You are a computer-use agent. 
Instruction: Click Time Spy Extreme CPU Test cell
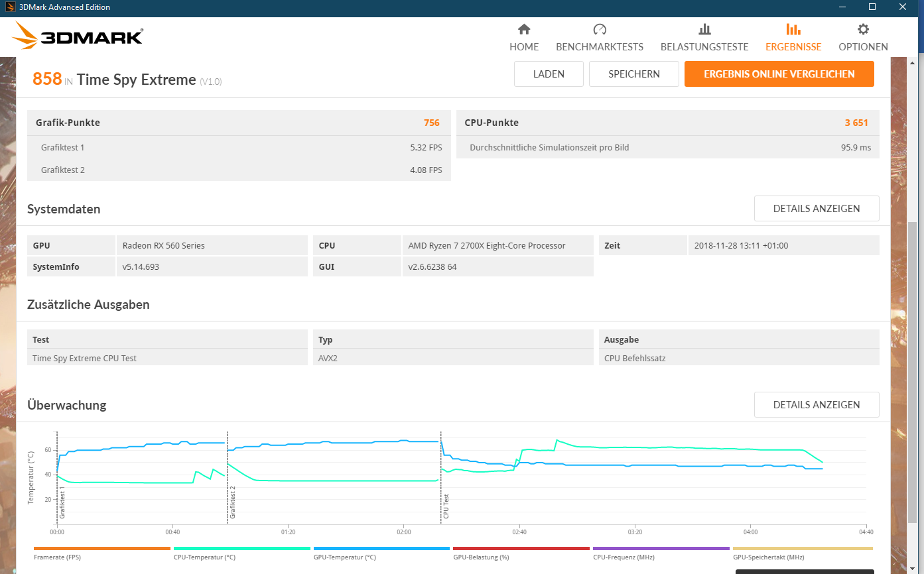pos(167,358)
